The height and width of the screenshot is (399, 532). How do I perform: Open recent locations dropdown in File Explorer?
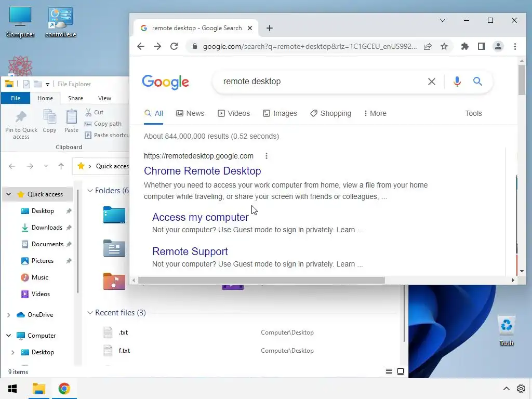coord(46,166)
